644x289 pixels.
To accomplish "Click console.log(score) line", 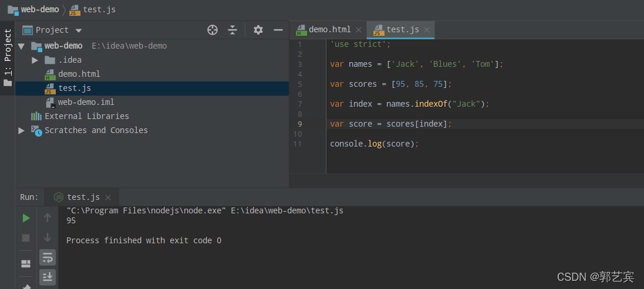I will [x=374, y=144].
